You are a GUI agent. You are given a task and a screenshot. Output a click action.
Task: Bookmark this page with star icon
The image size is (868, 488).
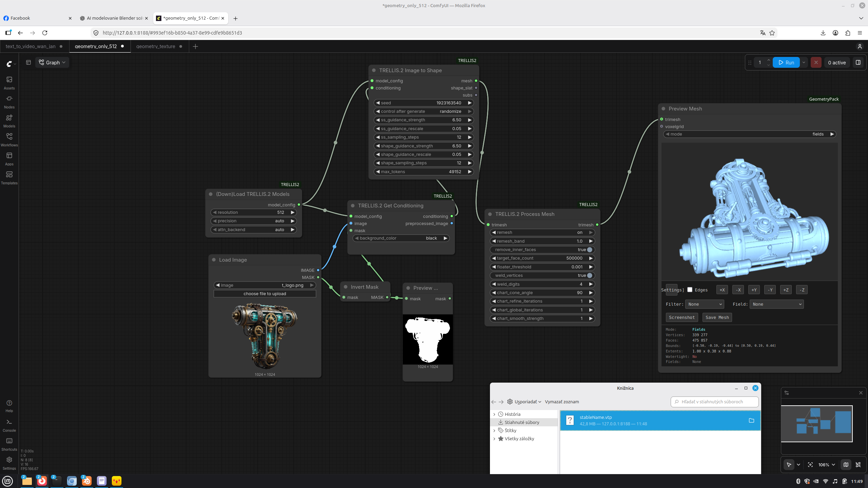tap(772, 33)
